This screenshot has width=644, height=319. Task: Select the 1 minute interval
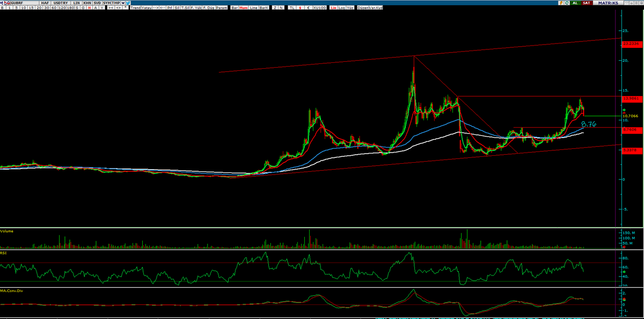click(9, 8)
